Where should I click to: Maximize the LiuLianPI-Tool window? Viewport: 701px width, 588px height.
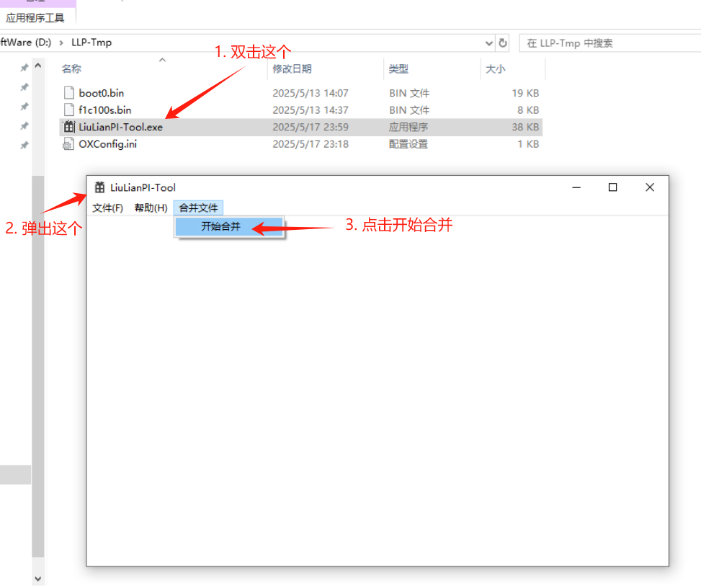(x=613, y=187)
